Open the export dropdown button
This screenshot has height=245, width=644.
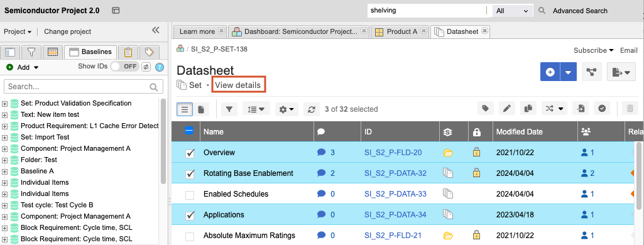click(621, 72)
